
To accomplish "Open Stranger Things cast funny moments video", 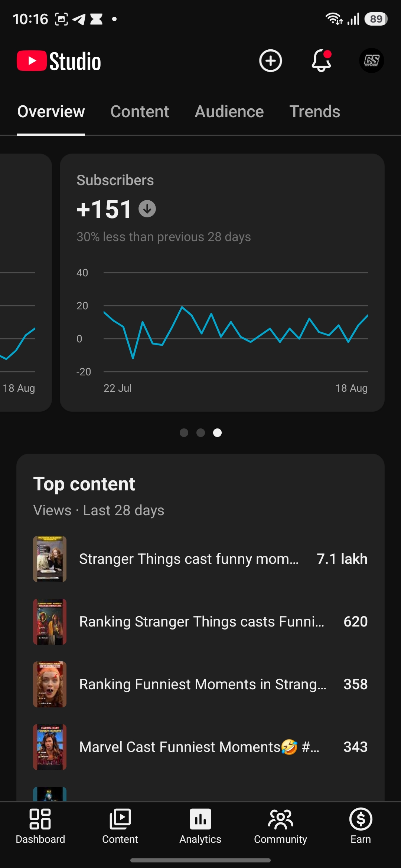I will (x=200, y=559).
